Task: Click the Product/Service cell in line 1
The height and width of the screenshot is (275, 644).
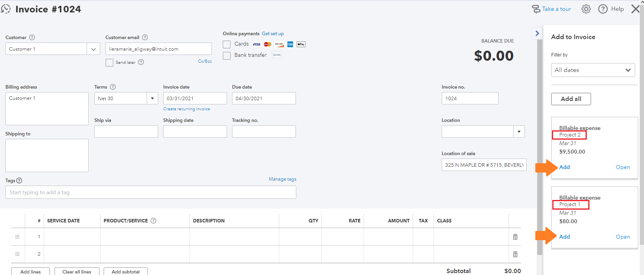Action: pos(145,237)
